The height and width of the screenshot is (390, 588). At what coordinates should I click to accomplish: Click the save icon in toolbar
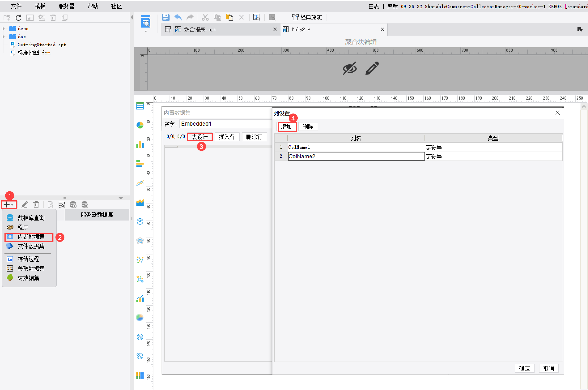point(166,17)
